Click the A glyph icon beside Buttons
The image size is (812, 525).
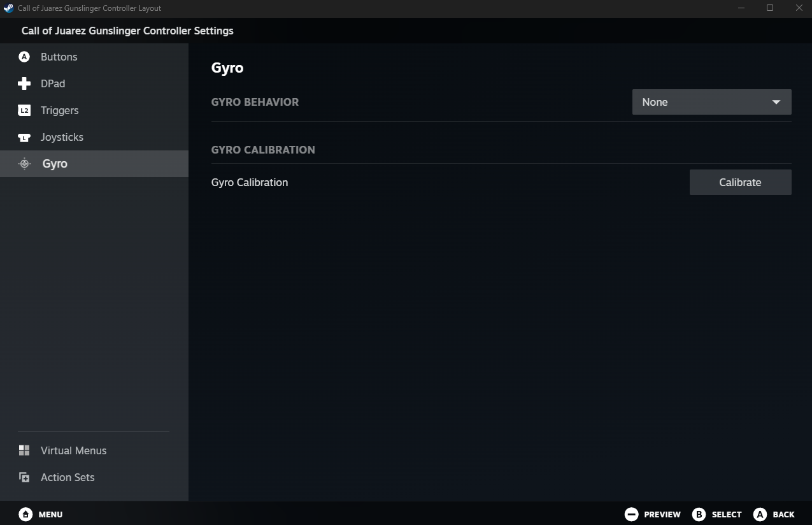[x=24, y=57]
